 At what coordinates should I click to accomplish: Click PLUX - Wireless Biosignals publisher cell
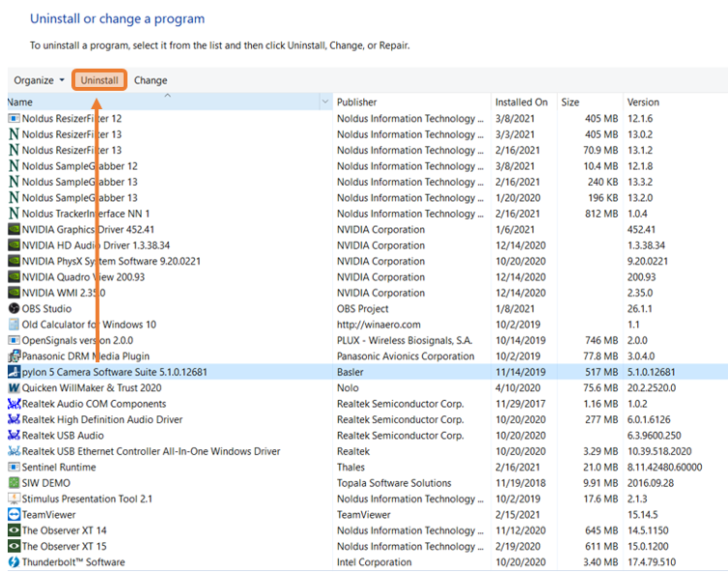point(405,340)
